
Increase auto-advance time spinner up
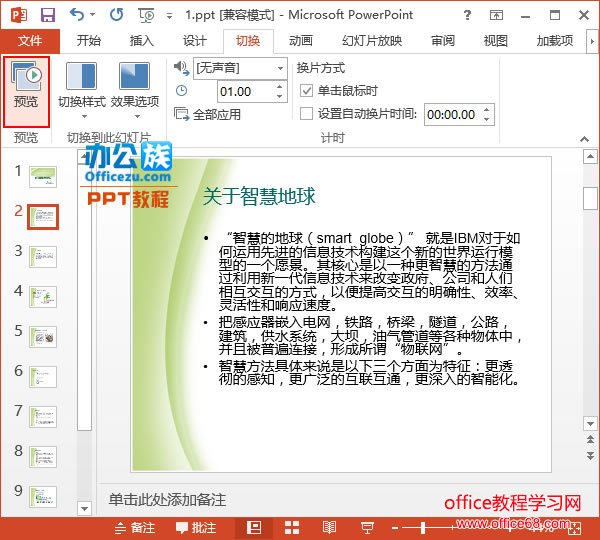487,109
